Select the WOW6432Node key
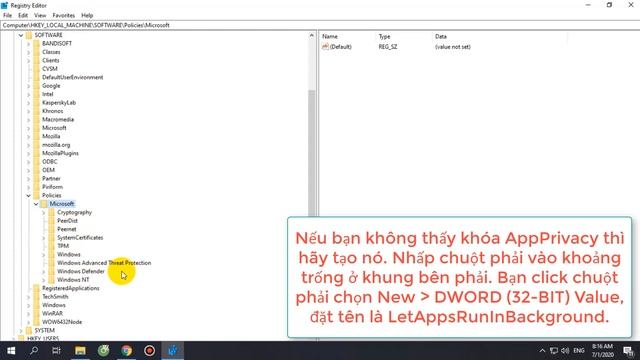 [x=62, y=322]
